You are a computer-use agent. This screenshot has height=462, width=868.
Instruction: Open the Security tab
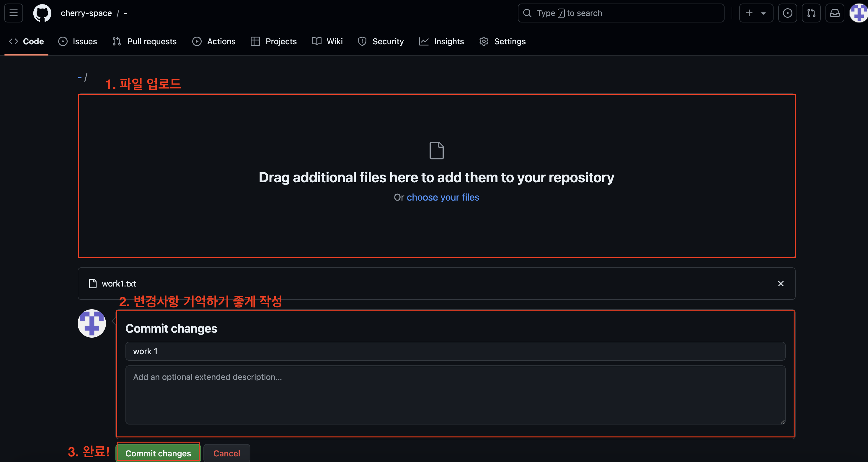[x=381, y=41]
